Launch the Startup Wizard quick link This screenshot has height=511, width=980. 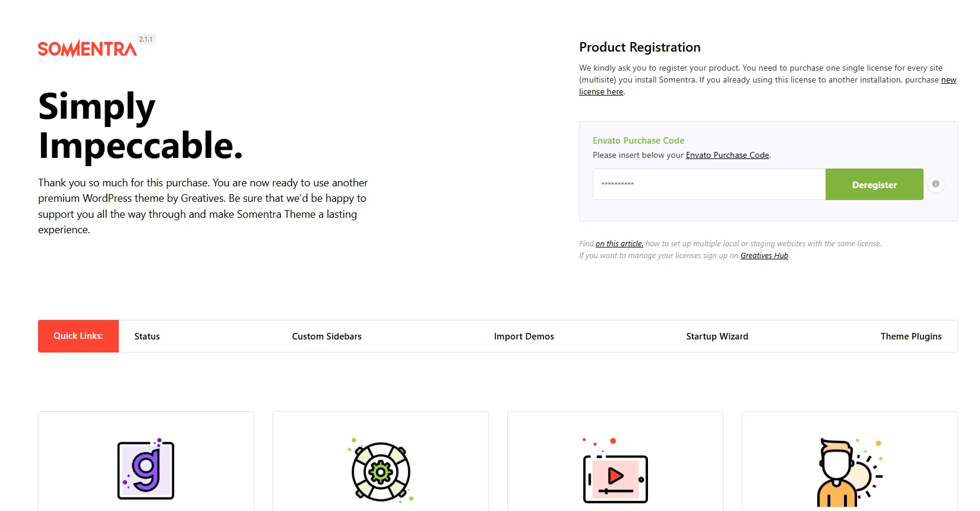[x=717, y=337]
